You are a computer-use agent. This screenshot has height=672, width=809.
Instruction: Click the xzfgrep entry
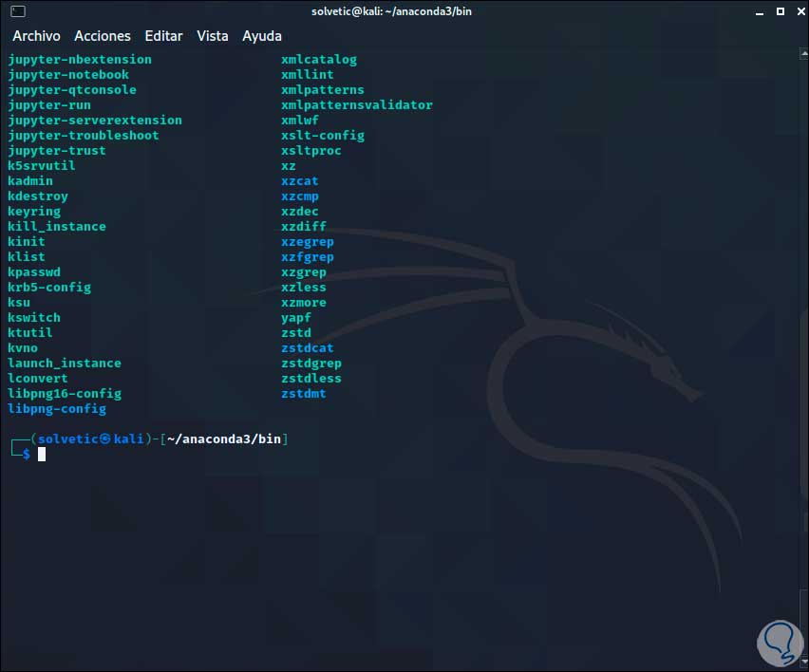click(308, 257)
